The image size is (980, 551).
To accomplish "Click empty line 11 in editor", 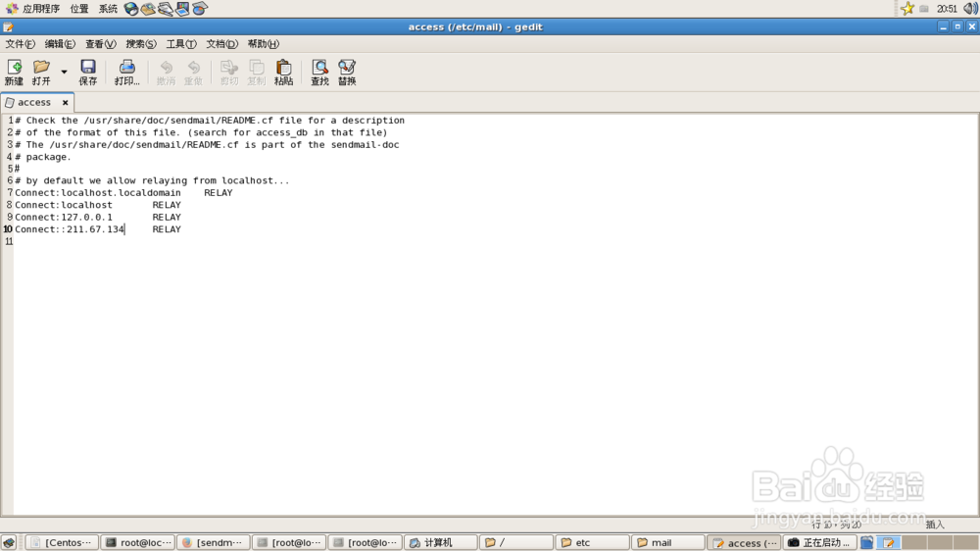I will tap(494, 241).
